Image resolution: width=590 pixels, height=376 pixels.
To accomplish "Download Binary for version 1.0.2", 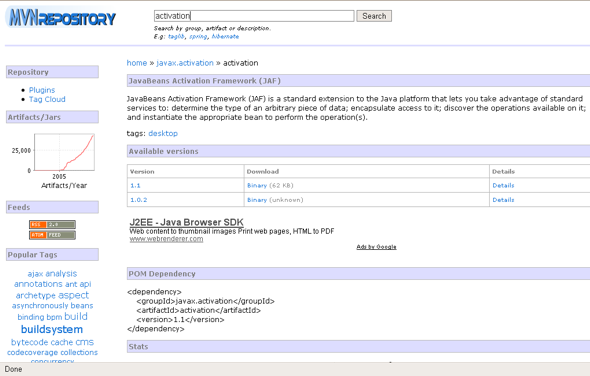I will pyautogui.click(x=257, y=200).
